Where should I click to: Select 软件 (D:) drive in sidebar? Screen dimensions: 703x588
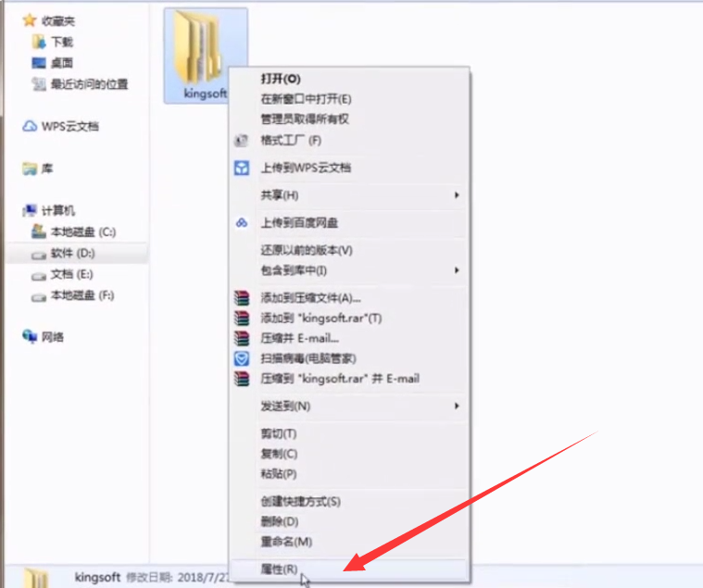[72, 253]
